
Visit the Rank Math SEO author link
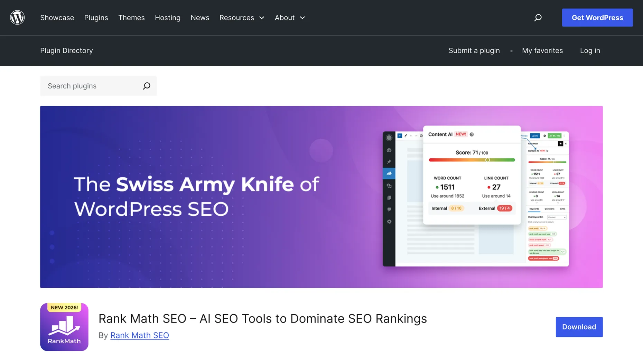(140, 335)
